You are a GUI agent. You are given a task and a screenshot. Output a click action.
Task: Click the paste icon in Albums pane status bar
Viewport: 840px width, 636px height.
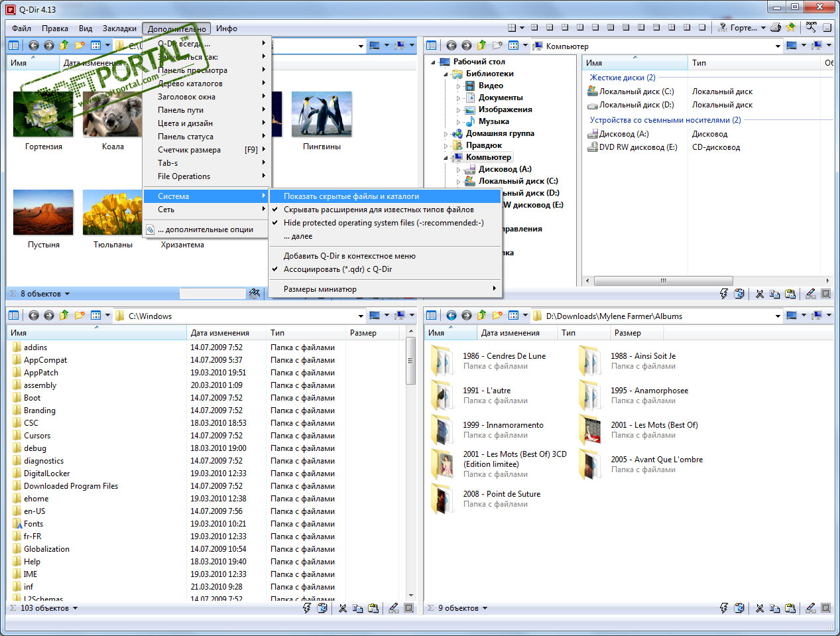click(790, 608)
